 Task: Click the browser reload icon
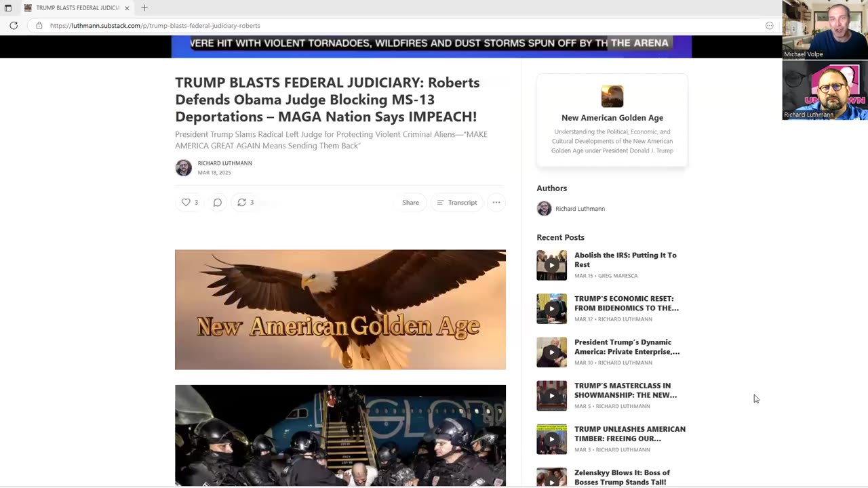click(x=14, y=26)
